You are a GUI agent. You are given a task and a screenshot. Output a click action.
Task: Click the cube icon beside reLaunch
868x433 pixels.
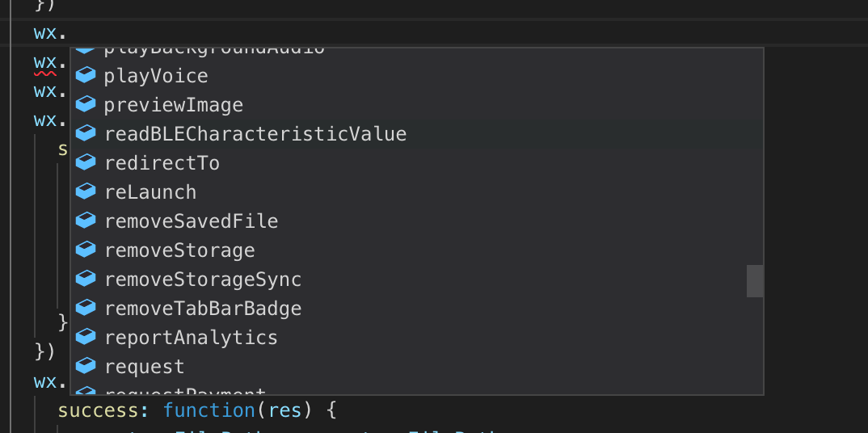point(86,191)
